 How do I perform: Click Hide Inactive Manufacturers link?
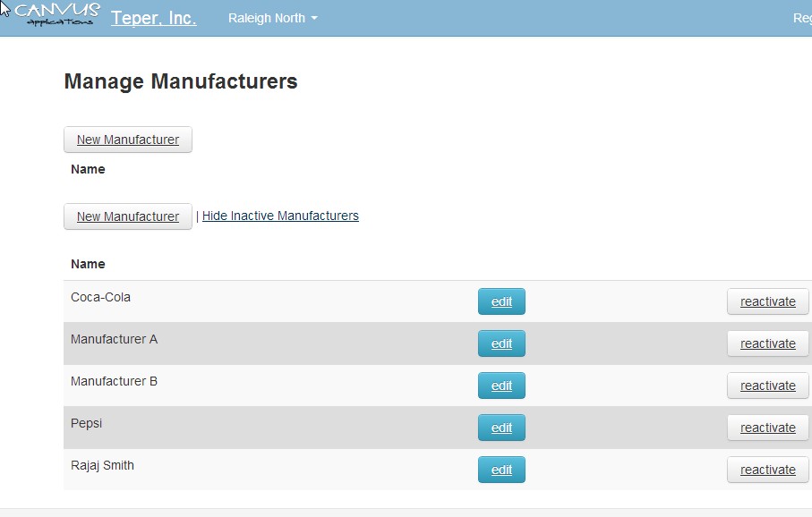(280, 216)
